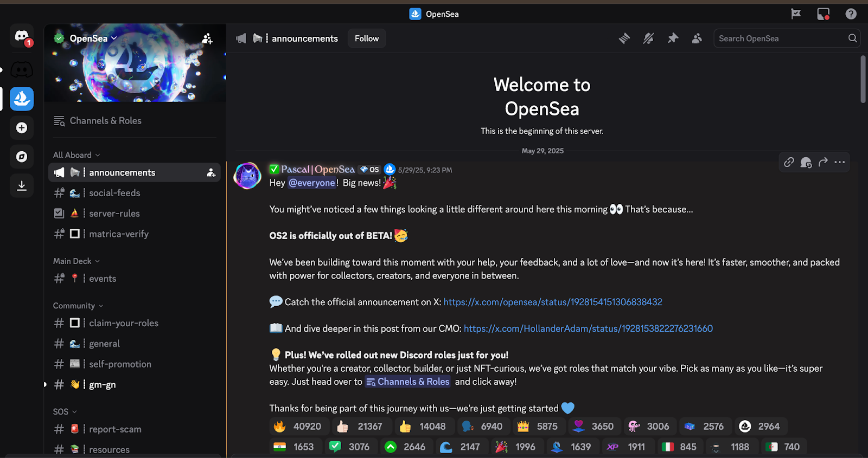Screen dimensions: 868x458
Task: Click create invite icon beside announcements channel
Action: 211,173
